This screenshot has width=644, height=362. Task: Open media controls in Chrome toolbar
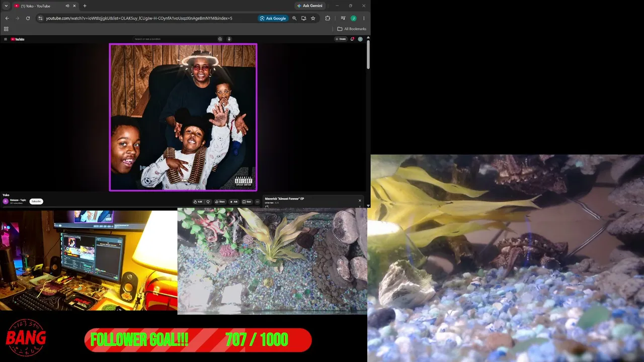click(x=343, y=18)
